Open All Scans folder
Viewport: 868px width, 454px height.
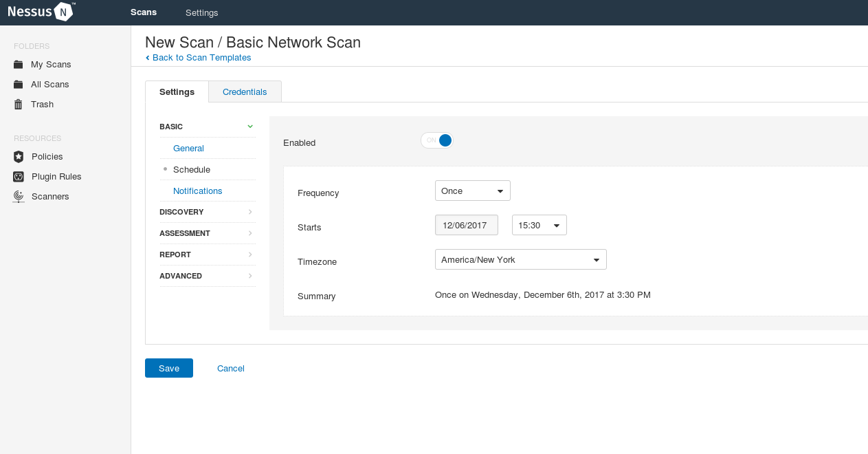click(50, 85)
